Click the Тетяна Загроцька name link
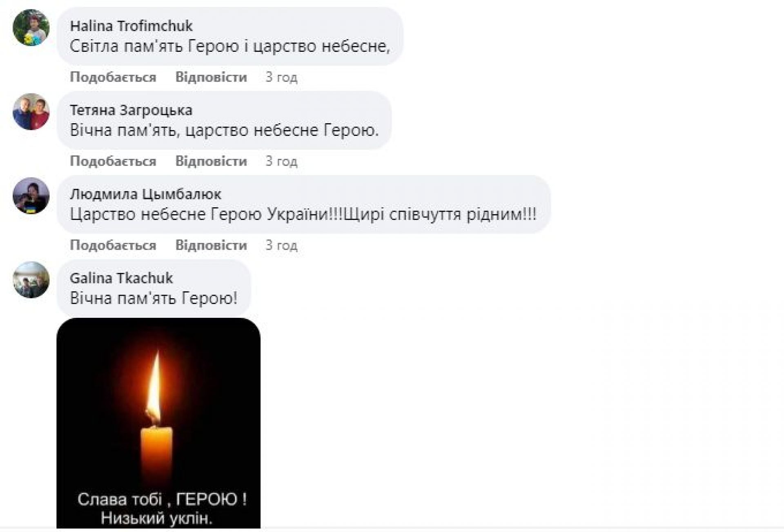 131,110
